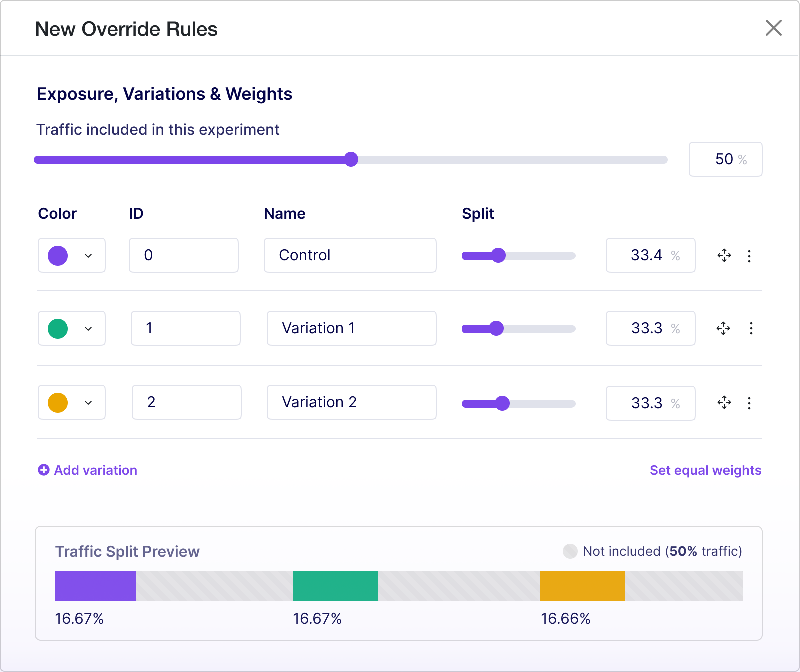Open the Variation 1 three-dot menu
Screen dimensions: 800x672
750,328
